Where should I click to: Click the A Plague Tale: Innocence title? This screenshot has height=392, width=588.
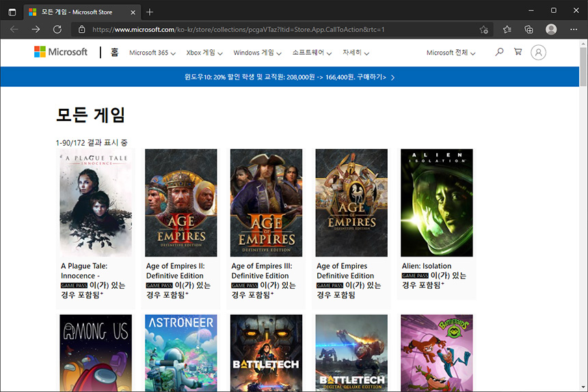[x=84, y=271]
